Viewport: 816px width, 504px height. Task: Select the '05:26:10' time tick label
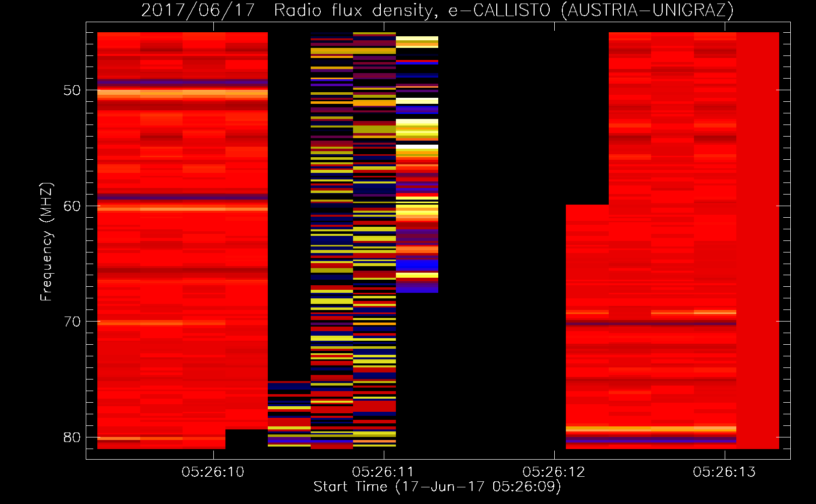[x=213, y=472]
